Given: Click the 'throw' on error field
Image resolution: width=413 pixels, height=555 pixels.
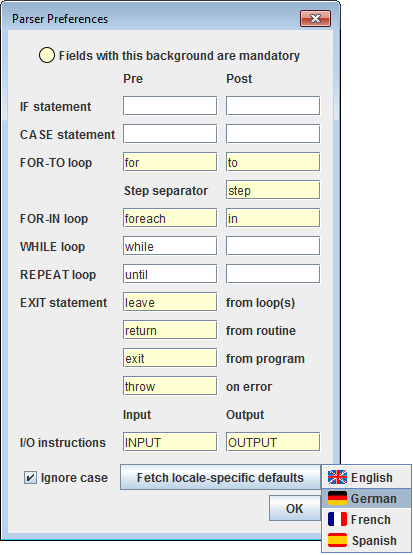Looking at the screenshot, I should [170, 386].
